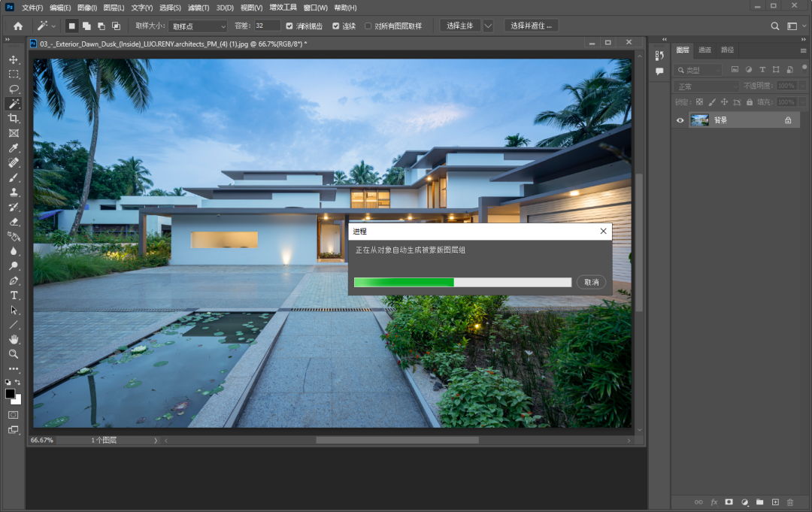Enable 对所有图层取样 checkbox
Viewport: 812px width, 512px height.
click(x=368, y=26)
